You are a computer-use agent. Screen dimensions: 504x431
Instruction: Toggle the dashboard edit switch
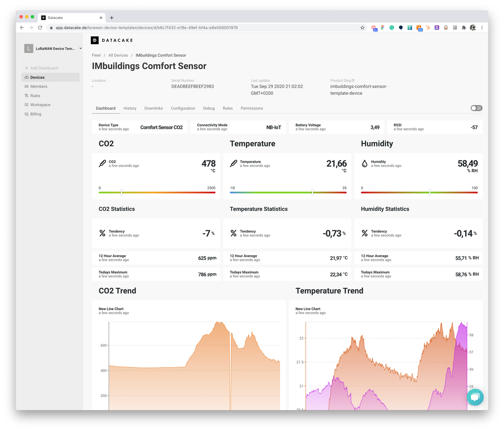(476, 108)
